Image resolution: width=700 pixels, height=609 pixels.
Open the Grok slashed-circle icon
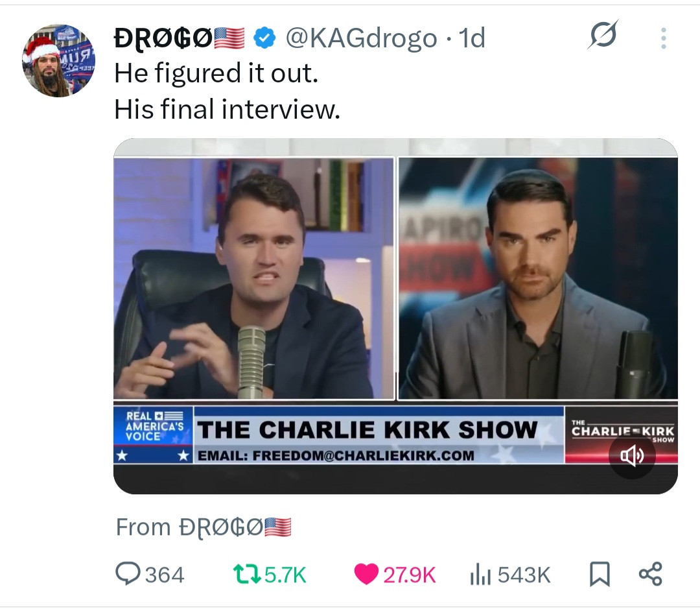[603, 34]
